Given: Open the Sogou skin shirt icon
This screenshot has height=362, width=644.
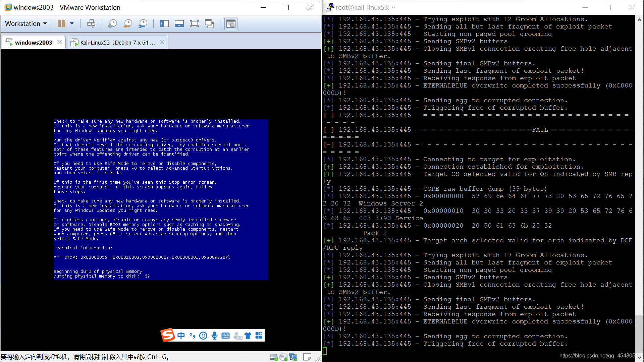Looking at the screenshot, I should (248, 336).
